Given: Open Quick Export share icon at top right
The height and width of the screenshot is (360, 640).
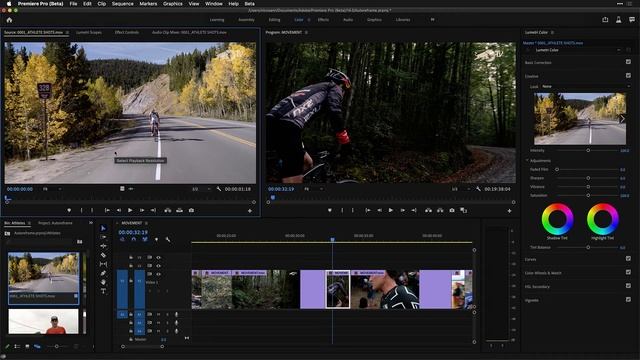Looking at the screenshot, I should tap(605, 20).
